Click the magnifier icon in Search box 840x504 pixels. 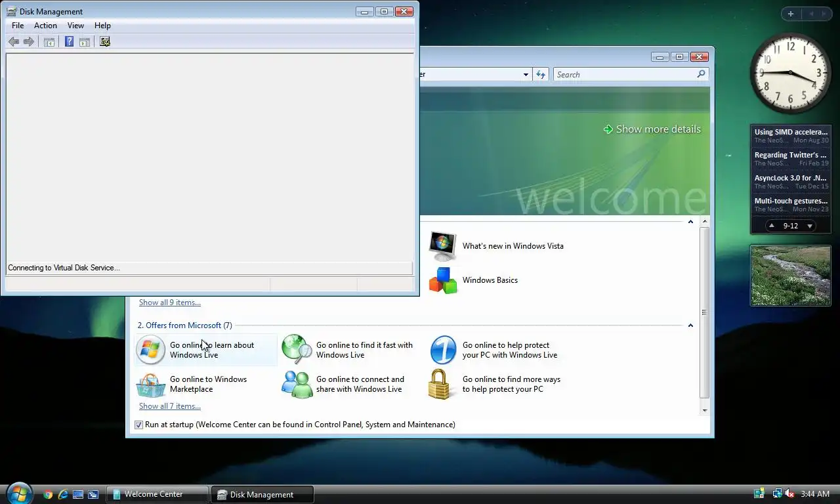pos(701,74)
